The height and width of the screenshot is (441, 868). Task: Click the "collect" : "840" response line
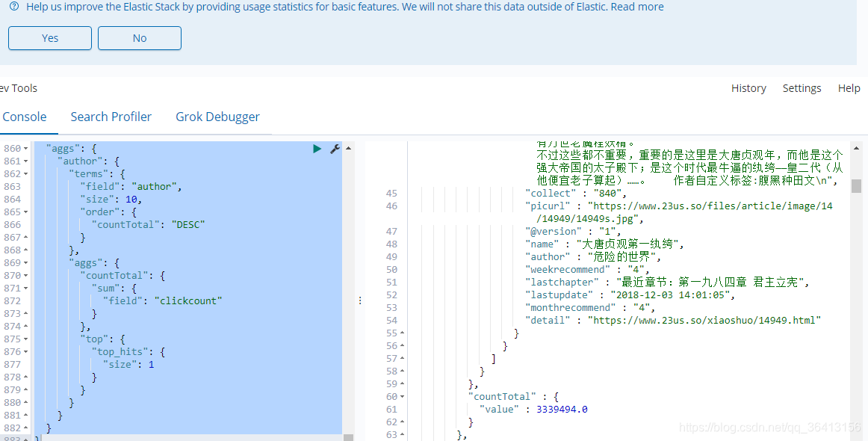[x=576, y=194]
